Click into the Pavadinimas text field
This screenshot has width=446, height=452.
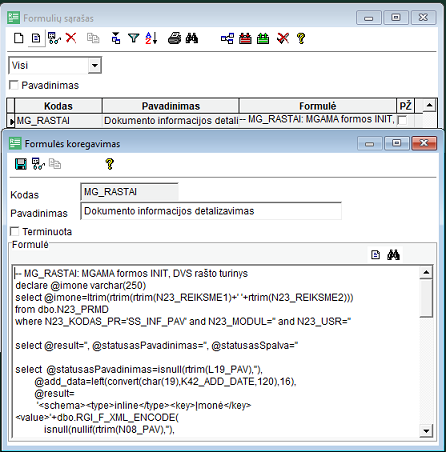[x=211, y=211]
